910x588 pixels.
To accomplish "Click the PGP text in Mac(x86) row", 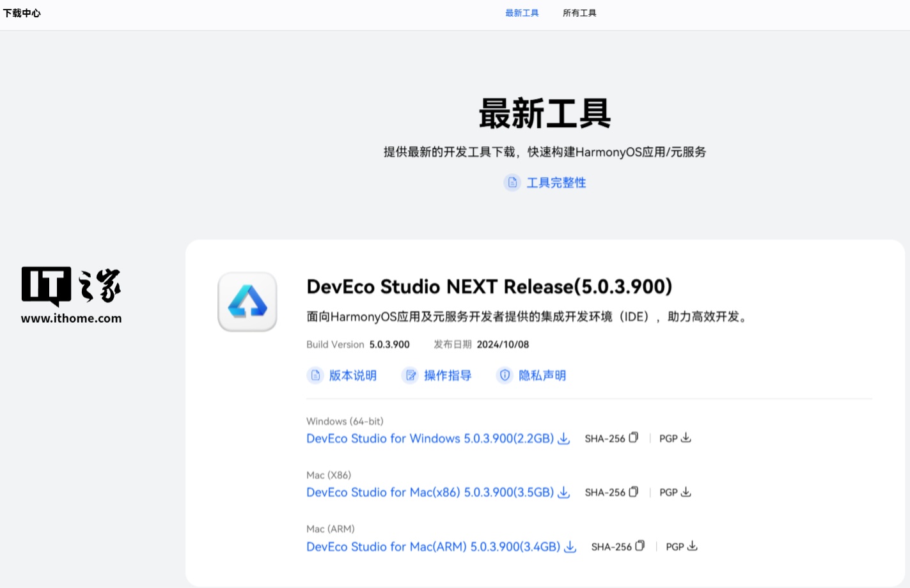I will (668, 493).
